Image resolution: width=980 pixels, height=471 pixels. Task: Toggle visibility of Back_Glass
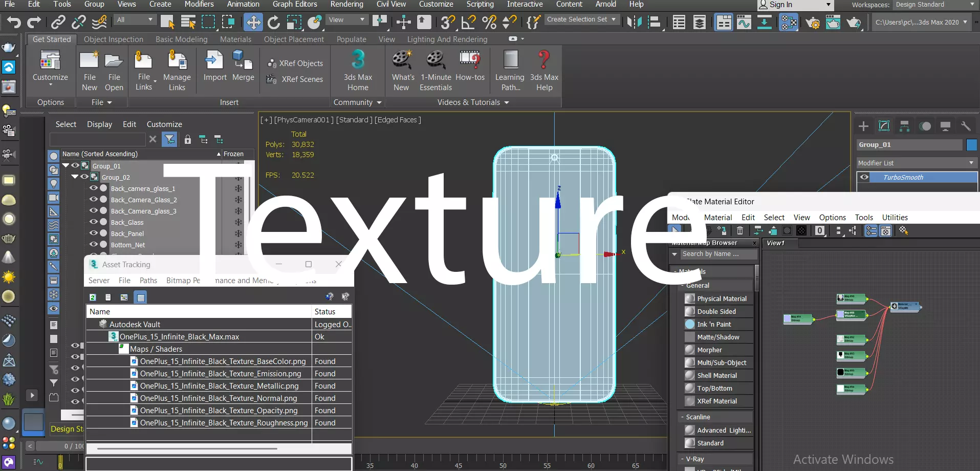tap(94, 222)
